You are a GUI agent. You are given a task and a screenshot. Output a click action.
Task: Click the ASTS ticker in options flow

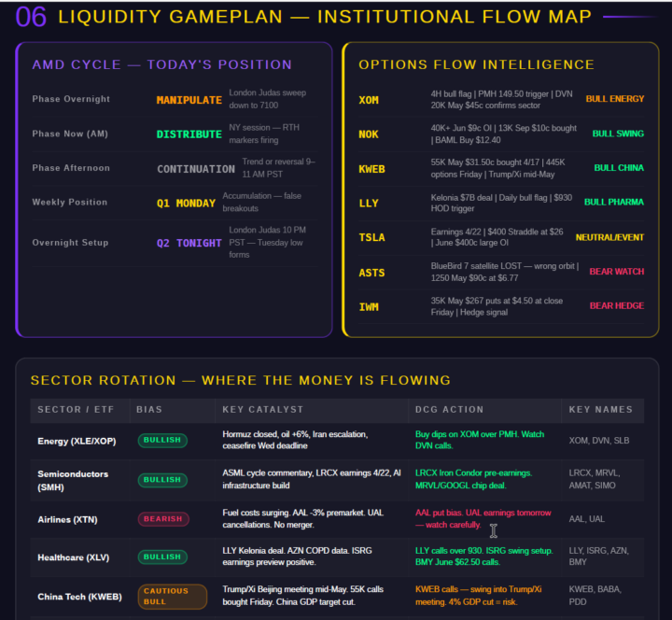click(372, 274)
